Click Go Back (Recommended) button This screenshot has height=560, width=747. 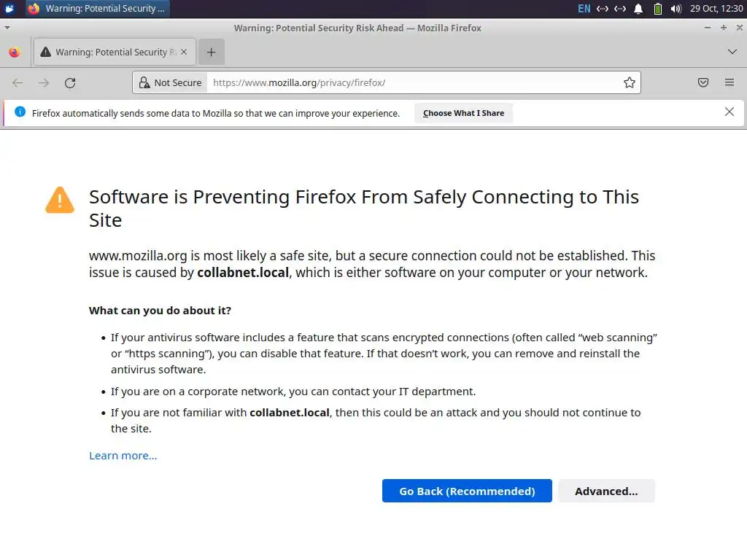click(467, 491)
